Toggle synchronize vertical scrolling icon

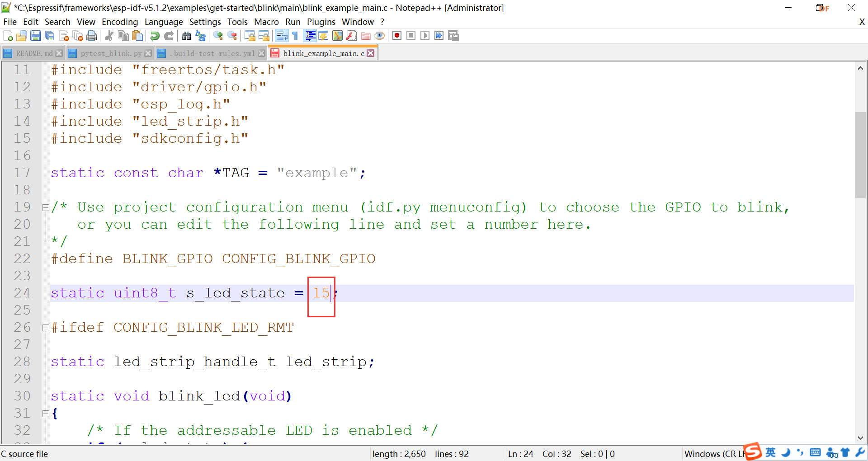[x=250, y=36]
